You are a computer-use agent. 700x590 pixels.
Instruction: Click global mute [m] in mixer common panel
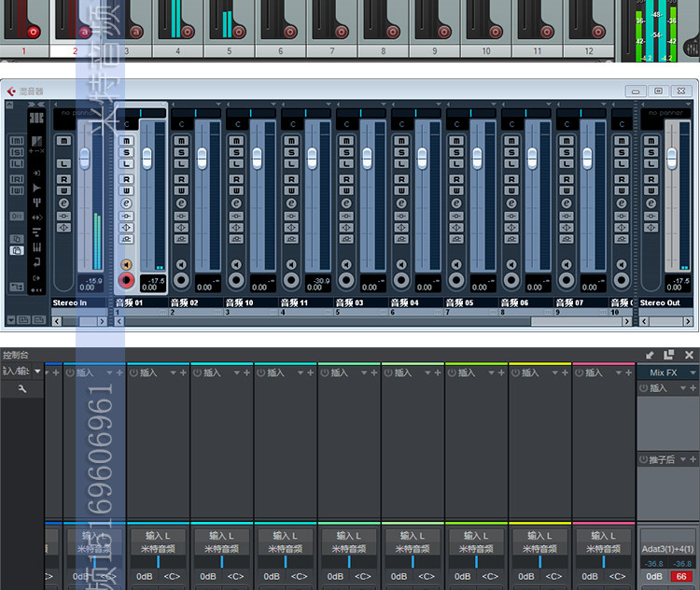(x=17, y=141)
